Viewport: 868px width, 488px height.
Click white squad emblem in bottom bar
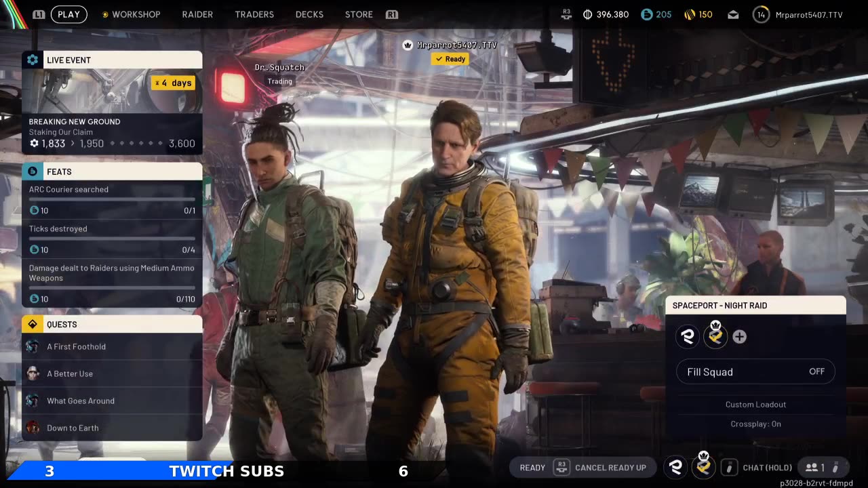pyautogui.click(x=675, y=467)
